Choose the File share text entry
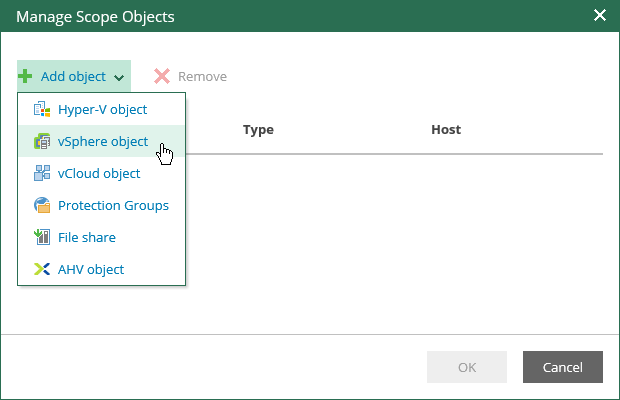The height and width of the screenshot is (400, 620). click(x=87, y=237)
